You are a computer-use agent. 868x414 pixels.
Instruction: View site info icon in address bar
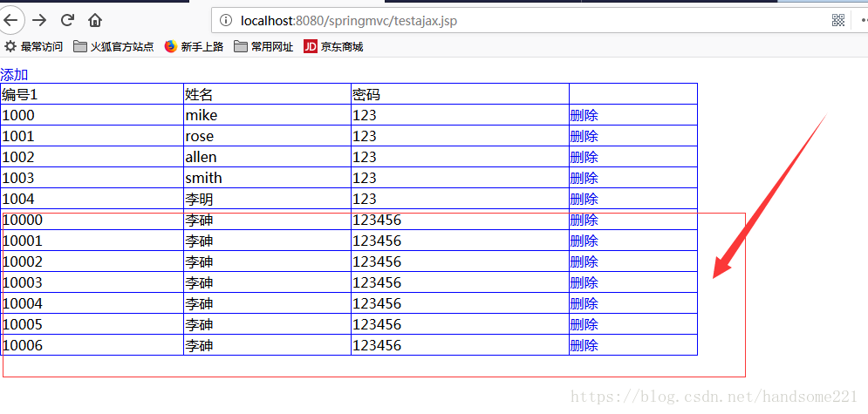point(225,21)
